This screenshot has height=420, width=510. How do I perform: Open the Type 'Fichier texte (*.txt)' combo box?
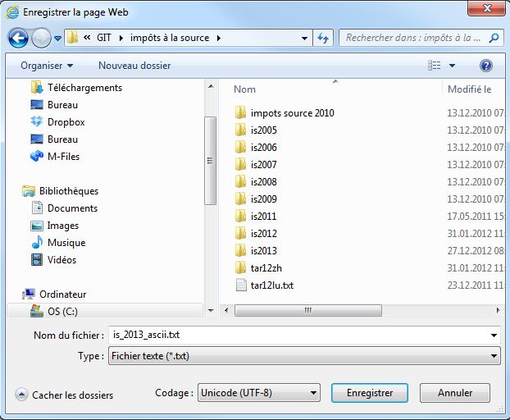(304, 356)
